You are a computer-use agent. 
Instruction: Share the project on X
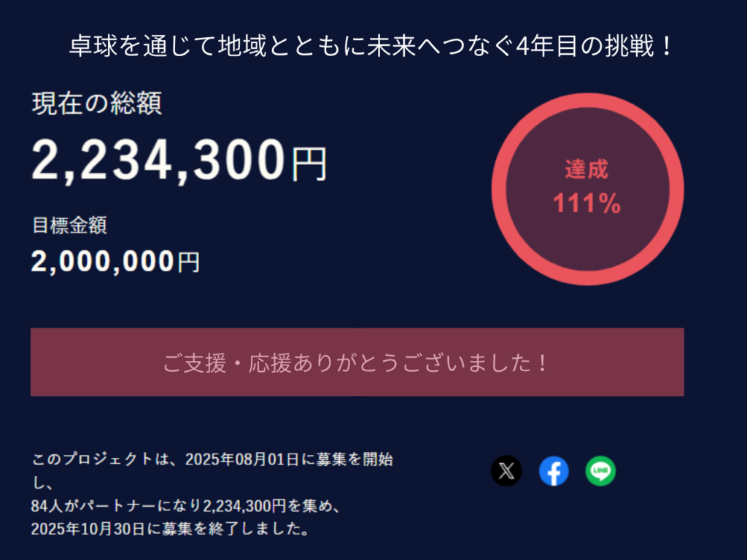506,471
